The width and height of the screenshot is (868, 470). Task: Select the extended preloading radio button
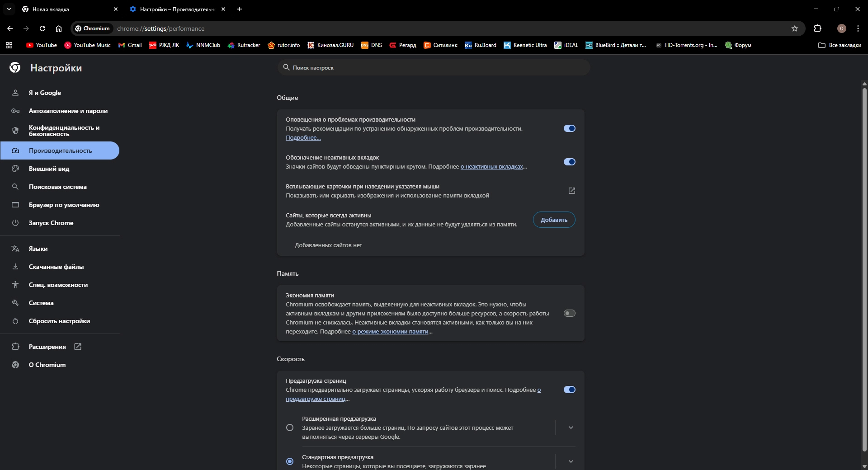point(290,428)
